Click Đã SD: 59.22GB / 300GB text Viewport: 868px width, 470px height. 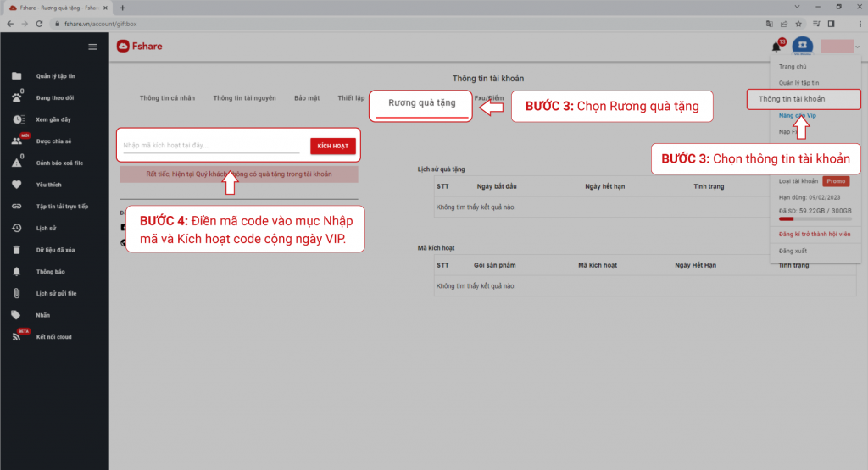coord(815,211)
